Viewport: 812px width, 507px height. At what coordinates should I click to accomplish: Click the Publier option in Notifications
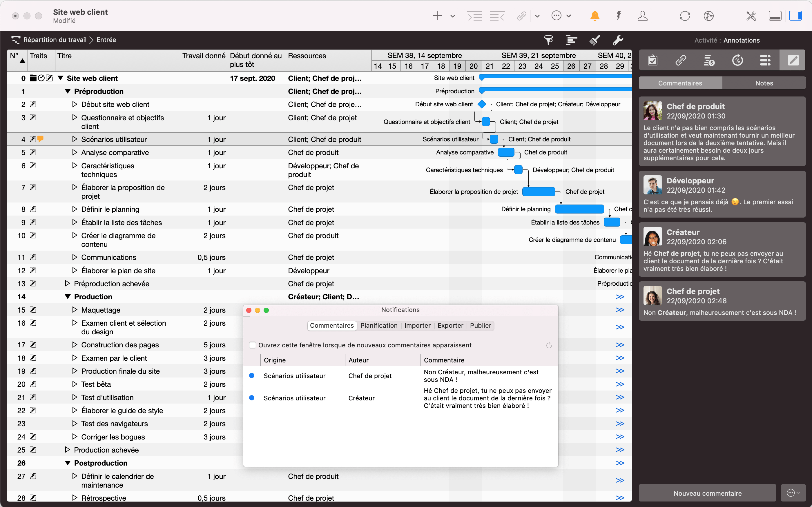pos(480,325)
